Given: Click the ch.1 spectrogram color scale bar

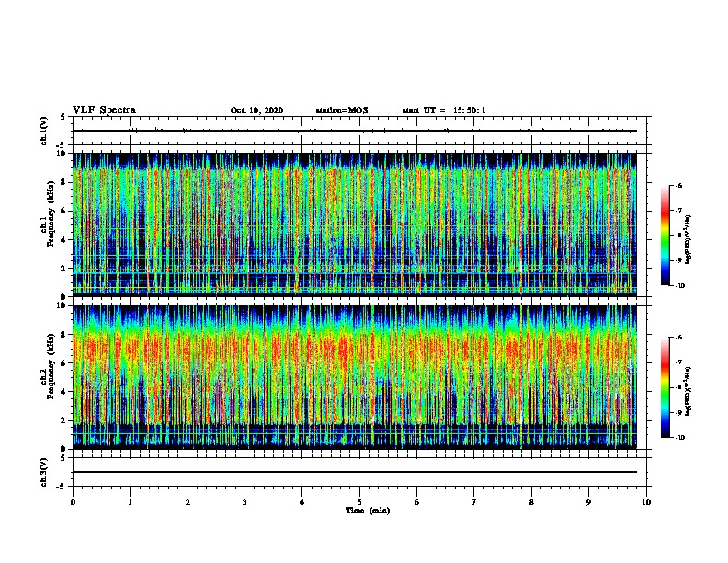Looking at the screenshot, I should click(x=665, y=236).
